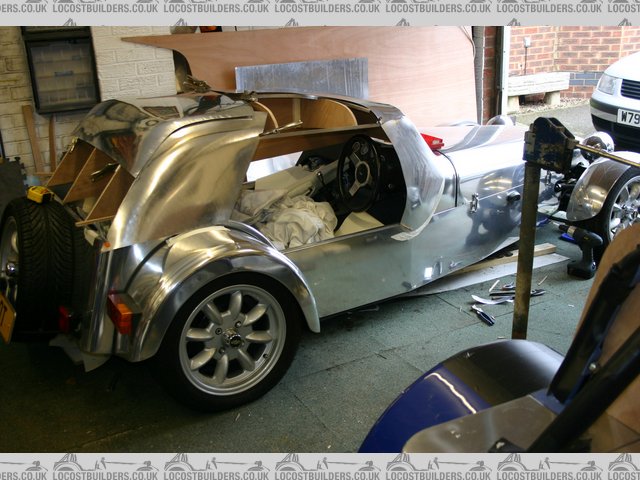The height and width of the screenshot is (480, 640).
Task: Click the white van's headlight
Action: (606, 84)
